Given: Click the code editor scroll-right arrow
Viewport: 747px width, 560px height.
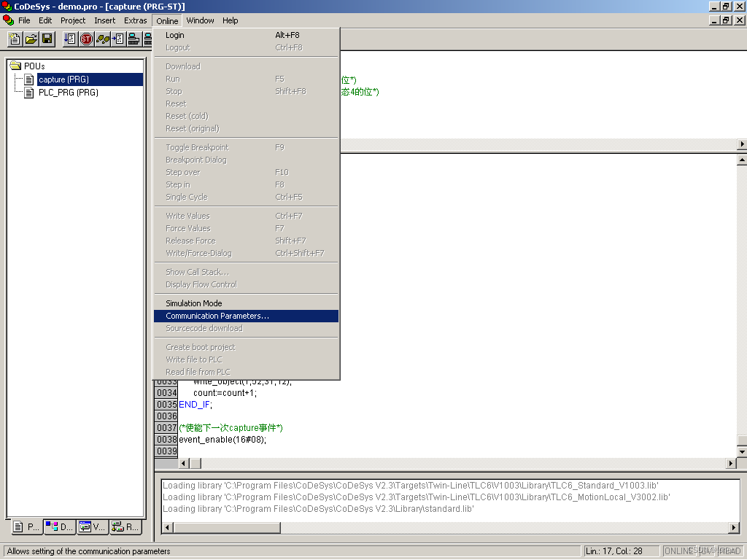Looking at the screenshot, I should click(x=731, y=463).
